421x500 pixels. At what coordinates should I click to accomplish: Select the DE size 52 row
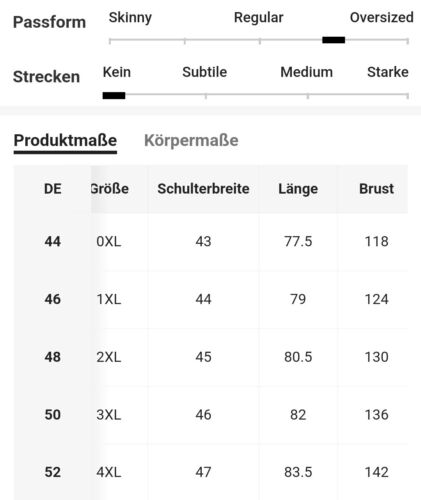pyautogui.click(x=211, y=472)
